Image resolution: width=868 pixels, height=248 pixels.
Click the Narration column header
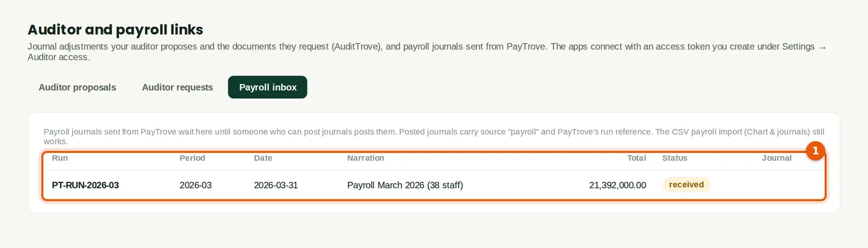[366, 158]
